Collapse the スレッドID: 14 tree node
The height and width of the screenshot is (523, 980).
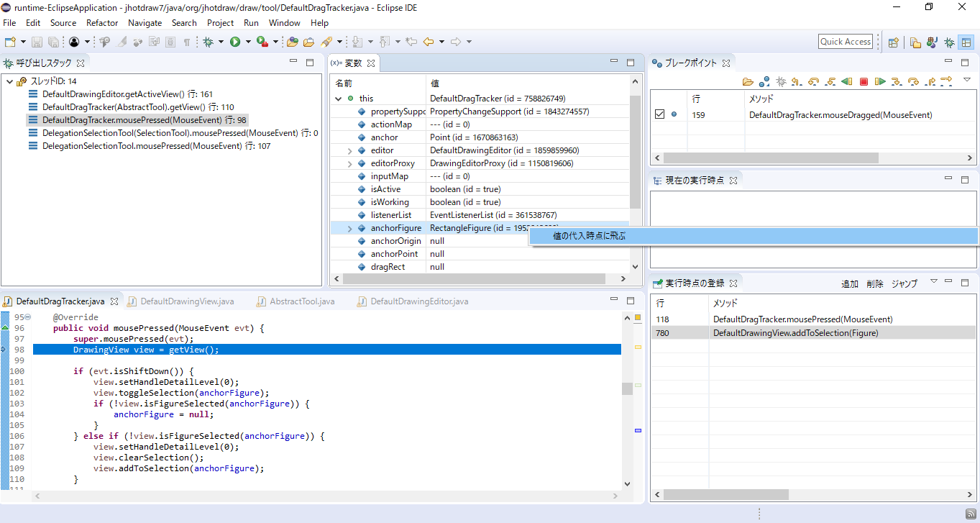tap(9, 81)
